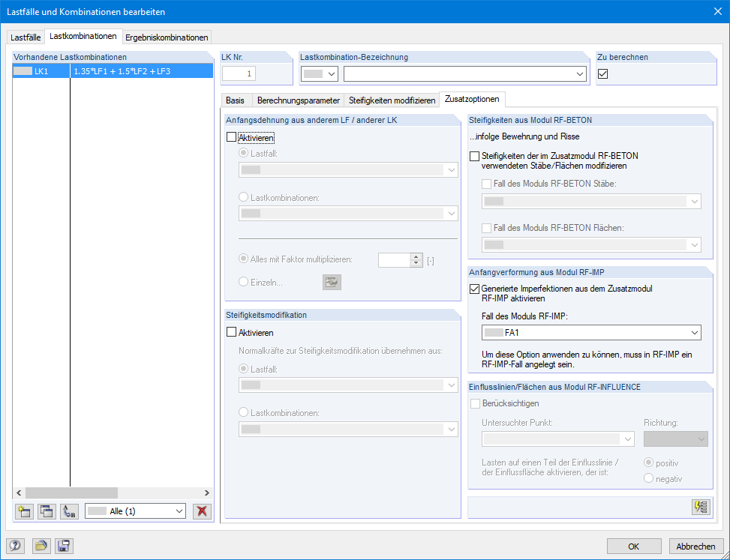Click the LK Nr. input field
The image size is (730, 560).
[x=239, y=73]
